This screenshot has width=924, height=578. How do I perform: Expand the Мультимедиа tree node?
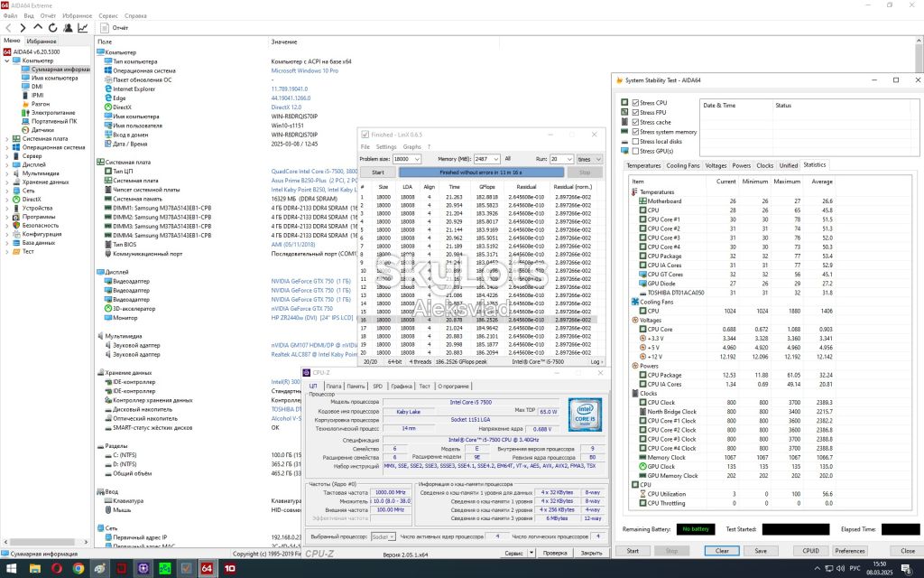7,173
